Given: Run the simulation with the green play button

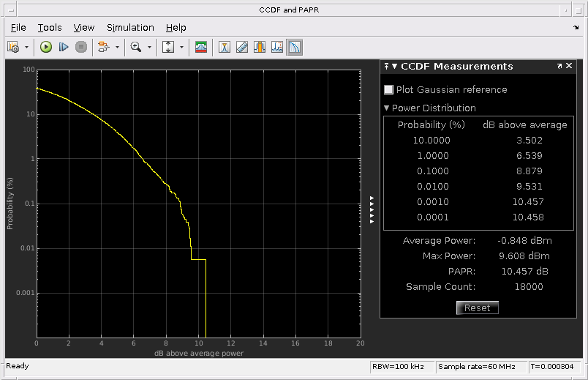Looking at the screenshot, I should point(46,48).
